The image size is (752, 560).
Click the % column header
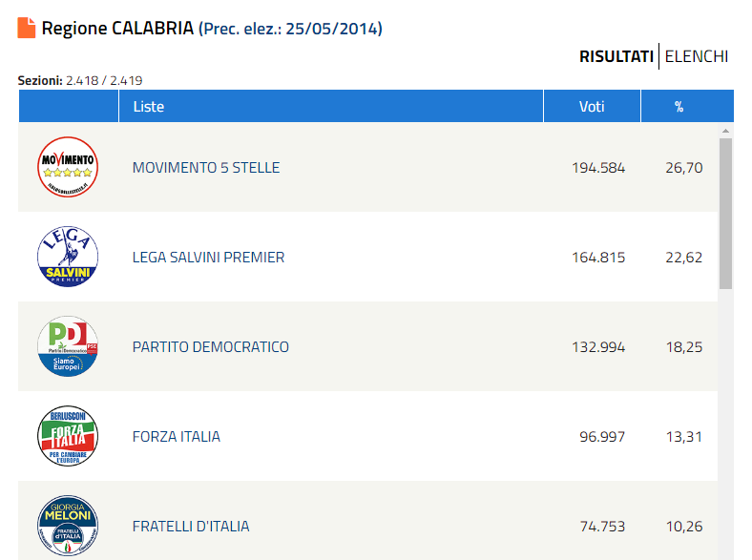(x=687, y=106)
